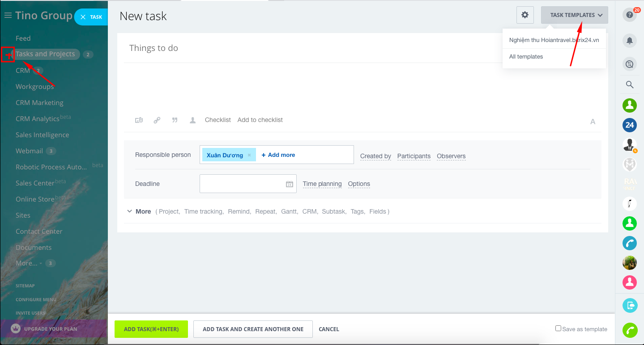Click Remind in the More list

tap(239, 211)
